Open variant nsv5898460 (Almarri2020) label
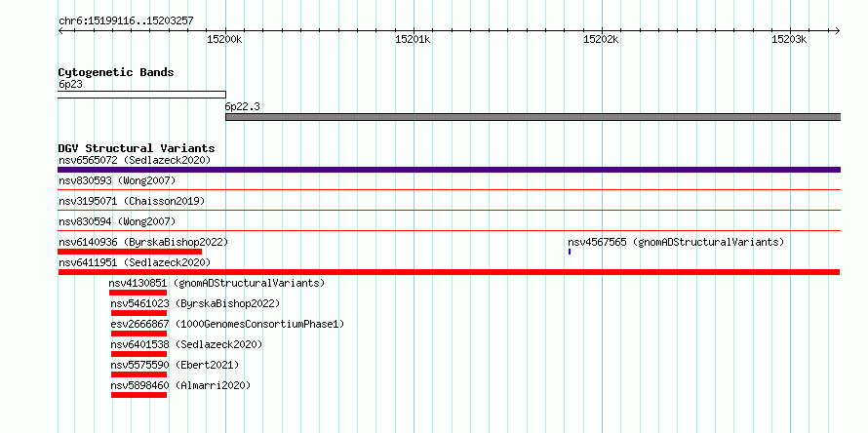The height and width of the screenshot is (433, 868). (180, 385)
